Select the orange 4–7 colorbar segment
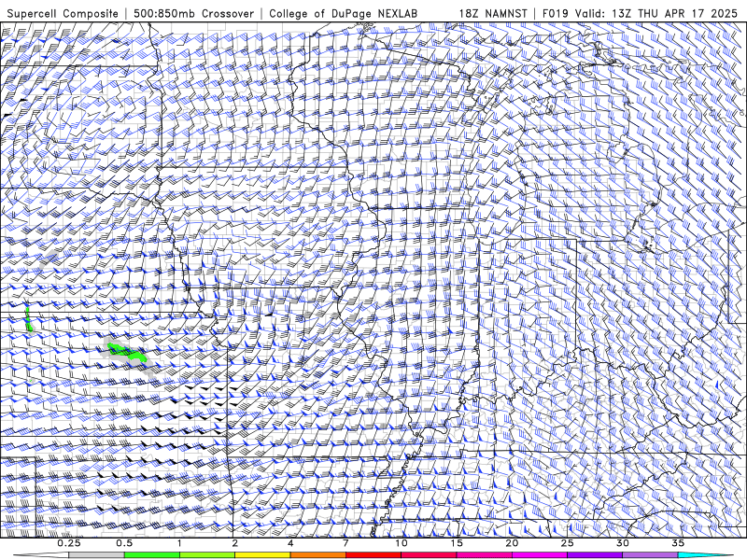 point(317,555)
